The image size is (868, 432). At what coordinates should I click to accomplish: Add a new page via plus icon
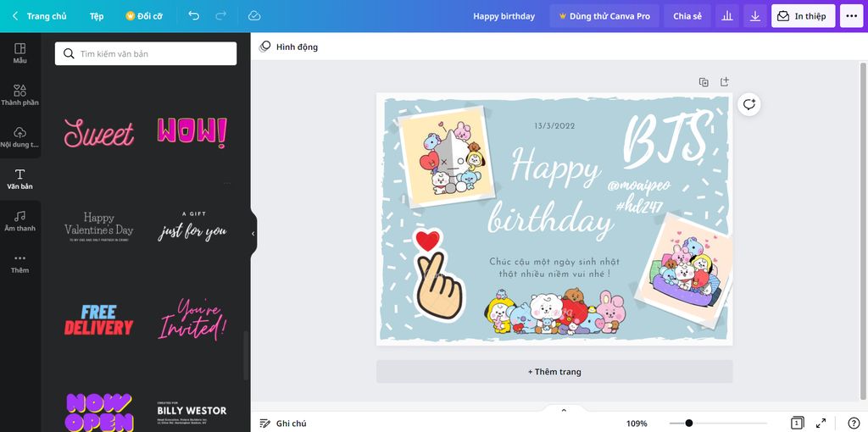click(725, 82)
